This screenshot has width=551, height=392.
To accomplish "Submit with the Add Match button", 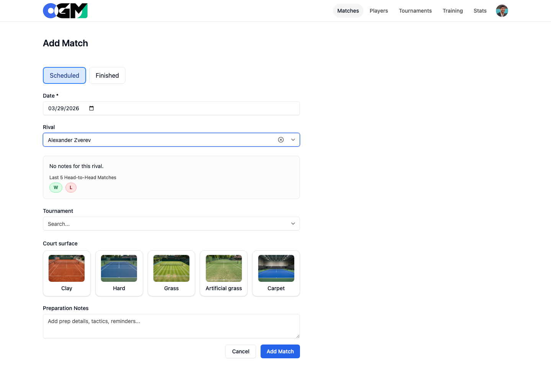I will [x=280, y=351].
